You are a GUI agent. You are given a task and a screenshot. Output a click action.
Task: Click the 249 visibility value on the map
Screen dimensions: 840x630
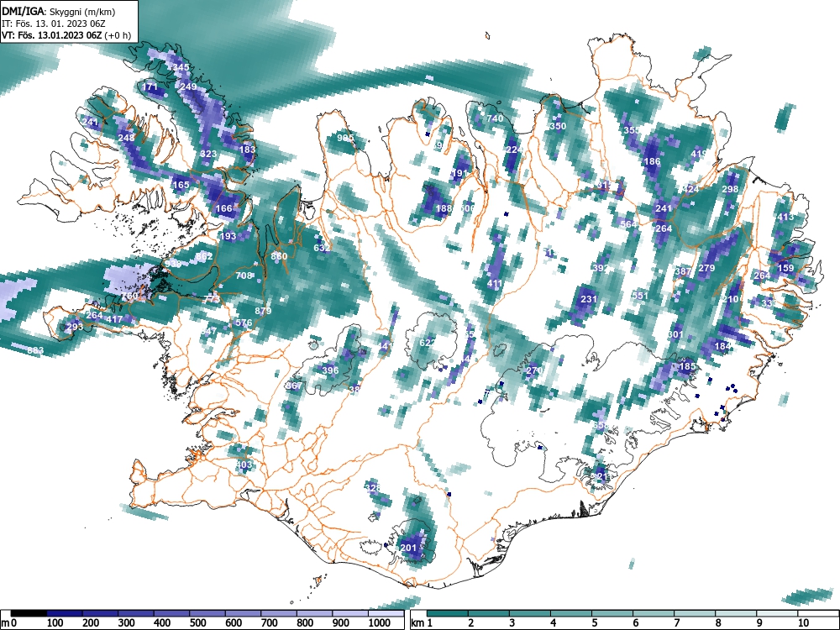pos(188,87)
